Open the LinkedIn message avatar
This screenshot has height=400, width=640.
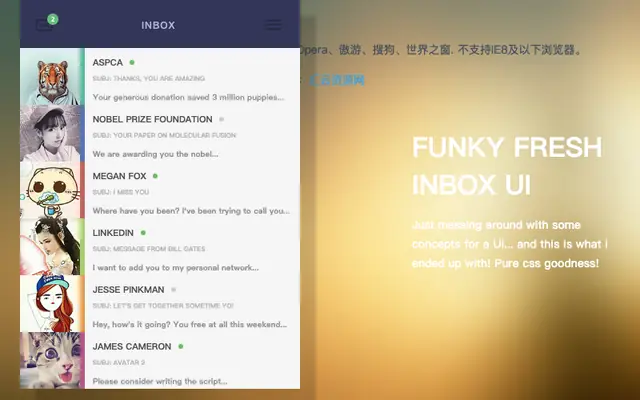coord(52,247)
